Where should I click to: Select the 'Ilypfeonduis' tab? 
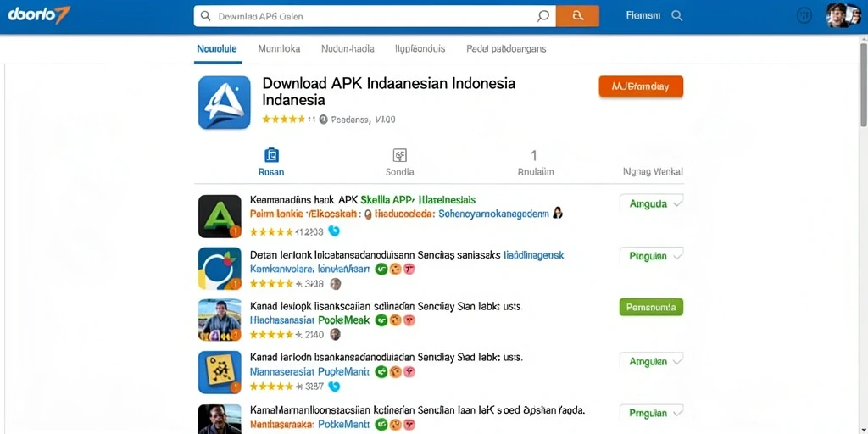pos(420,48)
